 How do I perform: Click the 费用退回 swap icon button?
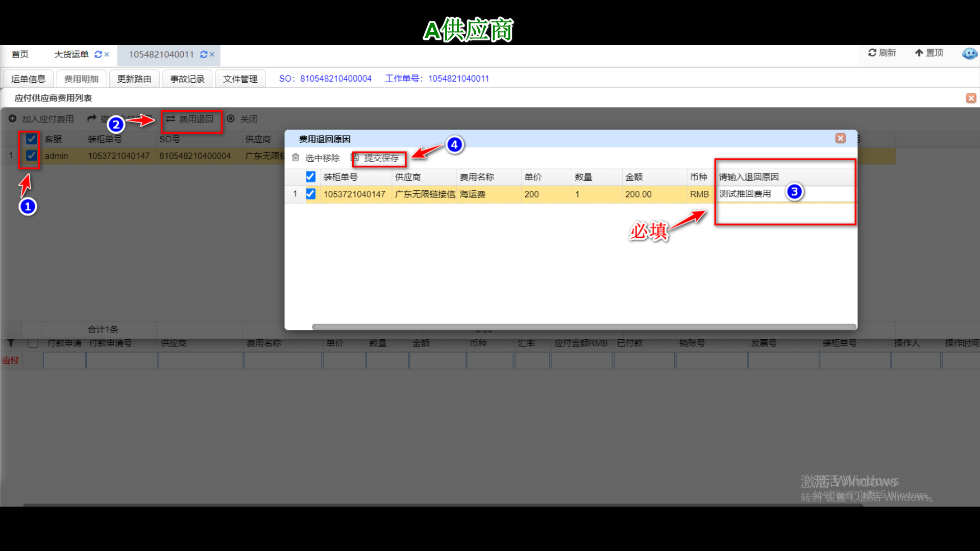(170, 119)
